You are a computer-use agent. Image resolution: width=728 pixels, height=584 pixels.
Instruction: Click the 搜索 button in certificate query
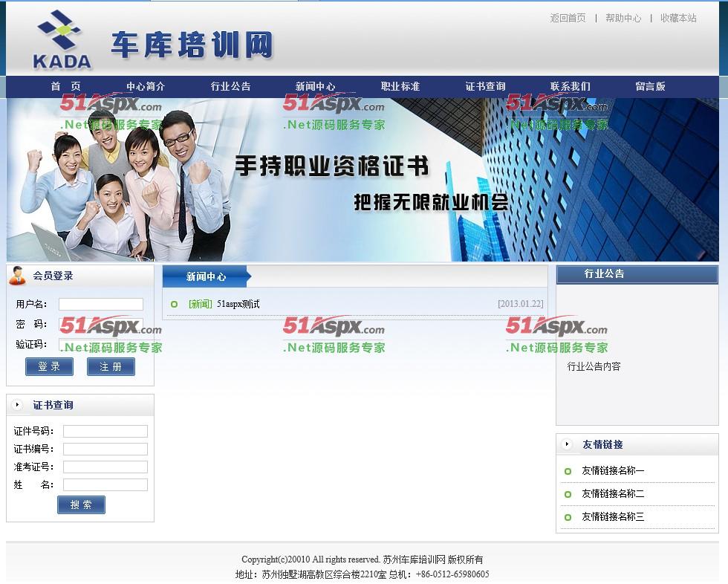[x=81, y=504]
